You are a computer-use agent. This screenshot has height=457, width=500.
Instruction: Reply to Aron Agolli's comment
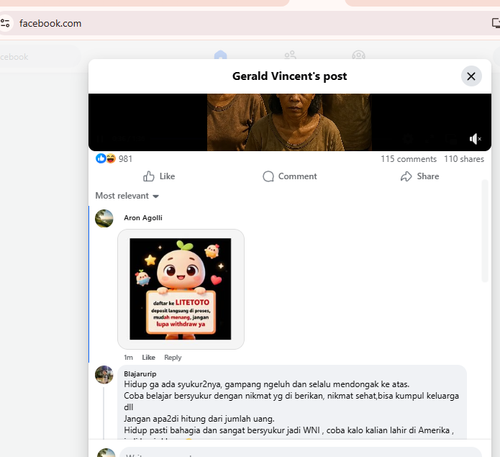(173, 357)
